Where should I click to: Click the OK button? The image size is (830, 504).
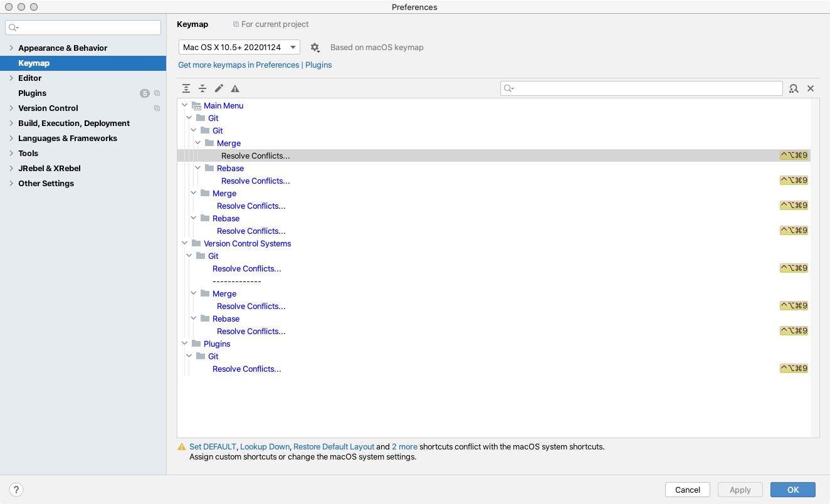tap(793, 490)
